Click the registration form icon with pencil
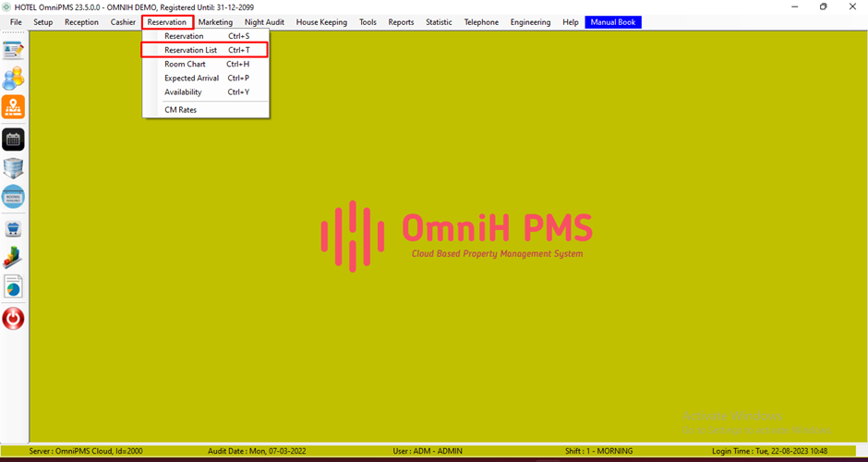This screenshot has height=462, width=868. pyautogui.click(x=13, y=50)
